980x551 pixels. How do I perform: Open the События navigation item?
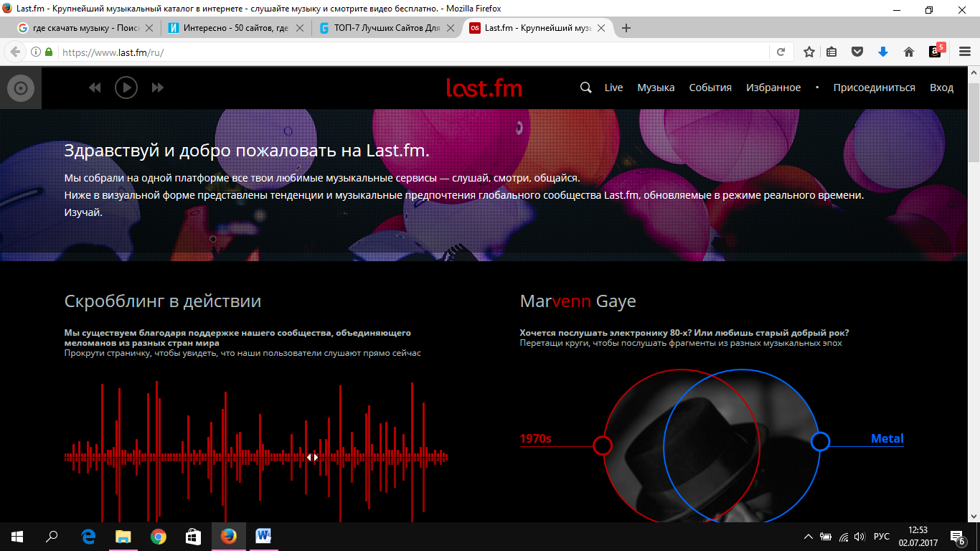coord(710,88)
